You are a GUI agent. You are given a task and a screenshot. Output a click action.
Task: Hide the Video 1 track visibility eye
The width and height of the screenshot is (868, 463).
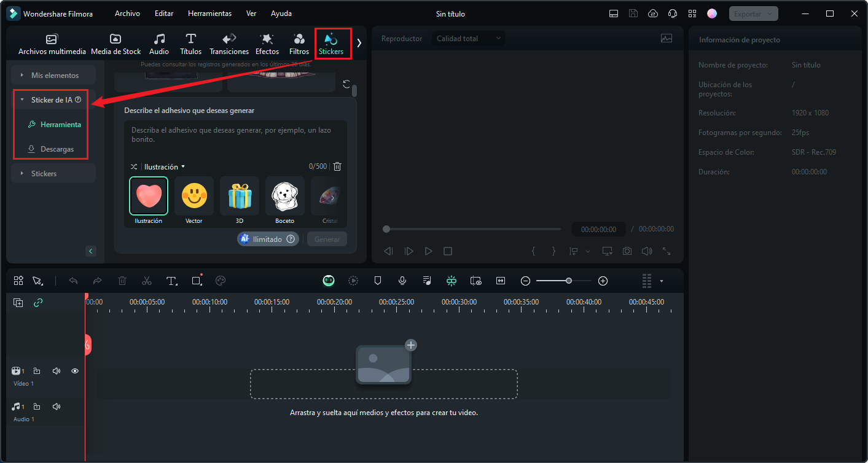tap(74, 371)
